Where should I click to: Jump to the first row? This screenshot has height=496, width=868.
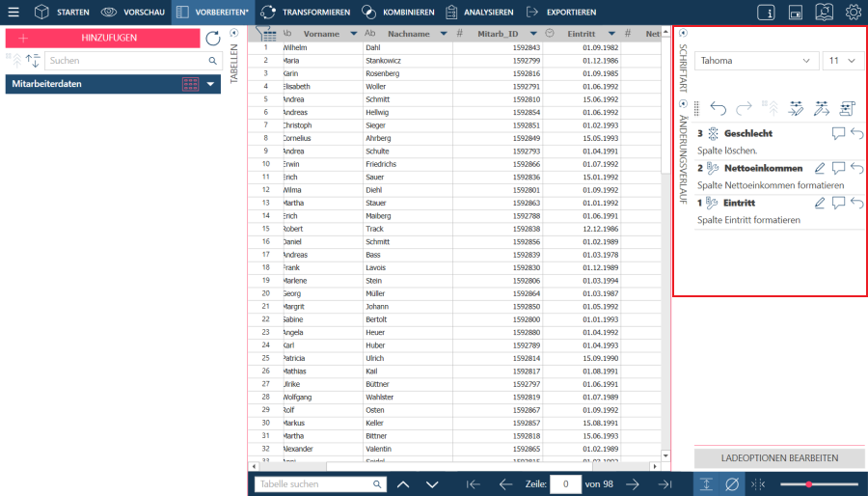tap(474, 484)
